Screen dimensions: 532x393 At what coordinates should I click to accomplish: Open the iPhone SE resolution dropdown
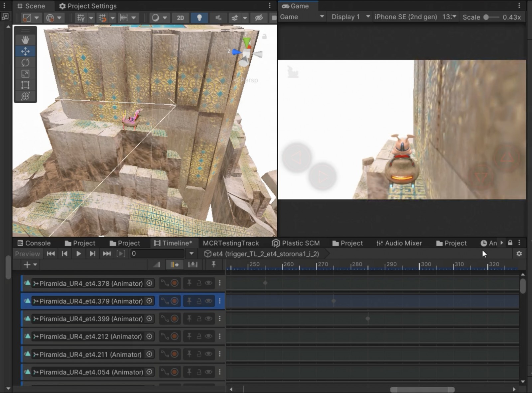coord(416,17)
